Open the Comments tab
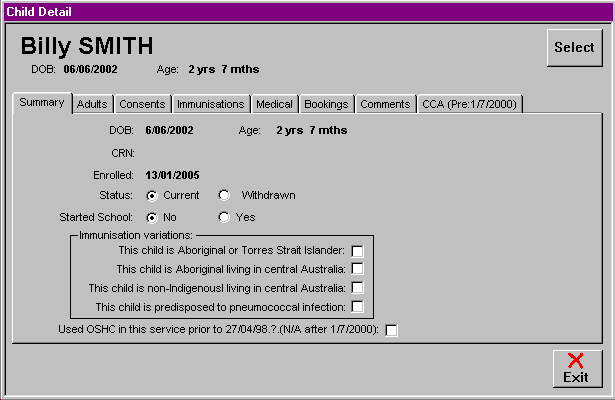This screenshot has width=615, height=400. pos(385,104)
